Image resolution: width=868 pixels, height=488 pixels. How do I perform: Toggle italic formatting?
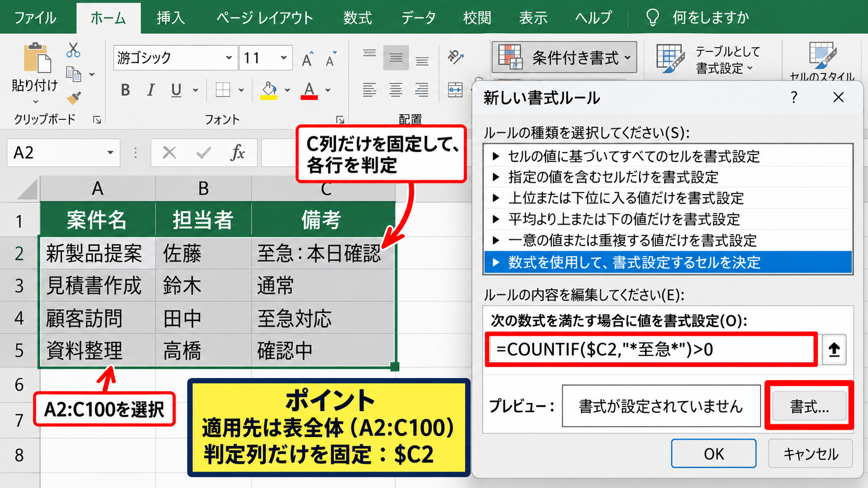coord(151,90)
